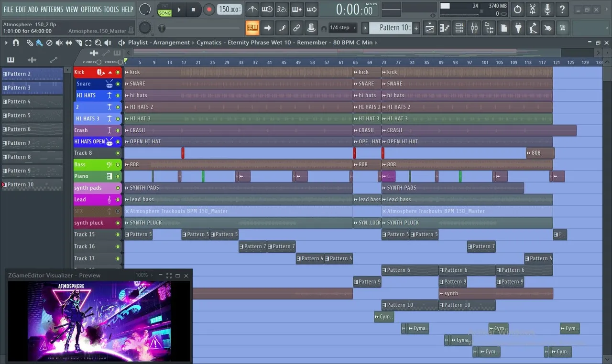Open the ADD menu
Image resolution: width=612 pixels, height=364 pixels.
pos(33,9)
